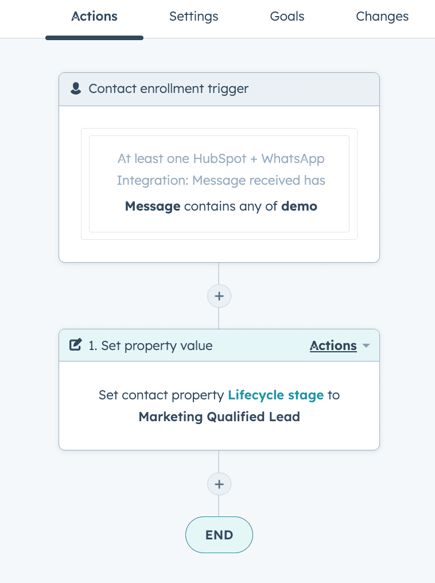This screenshot has height=583, width=435.
Task: Click the bold 'Message' filter word
Action: 153,206
